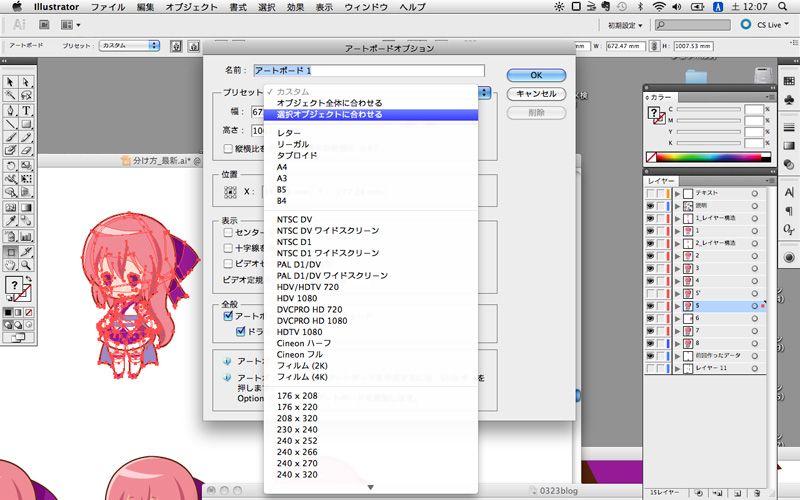
Task: Expand layer 7 disclosure triangle
Action: tap(678, 331)
